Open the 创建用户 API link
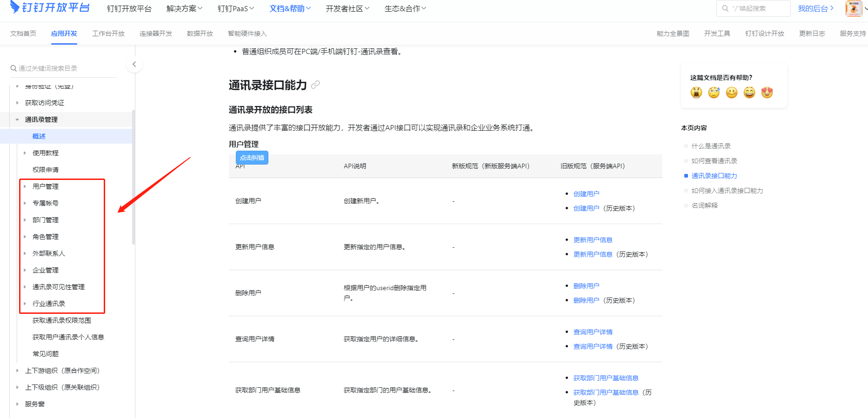The width and height of the screenshot is (868, 418). click(586, 194)
